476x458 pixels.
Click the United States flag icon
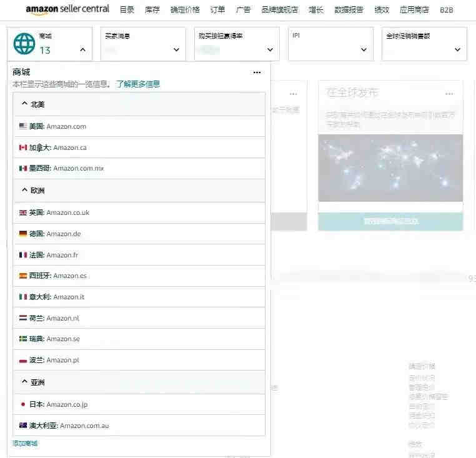click(x=23, y=126)
